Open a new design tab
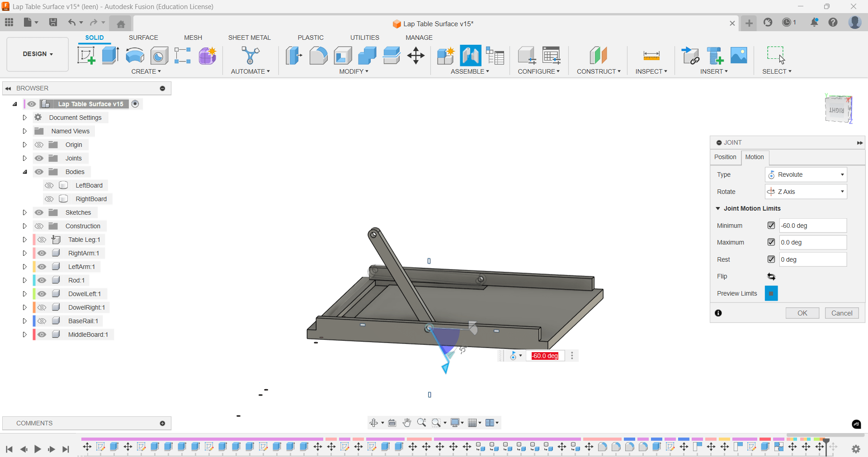 749,23
